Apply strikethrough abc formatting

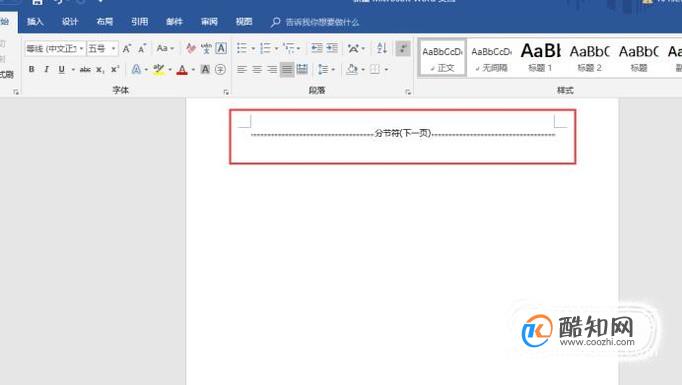(x=85, y=69)
